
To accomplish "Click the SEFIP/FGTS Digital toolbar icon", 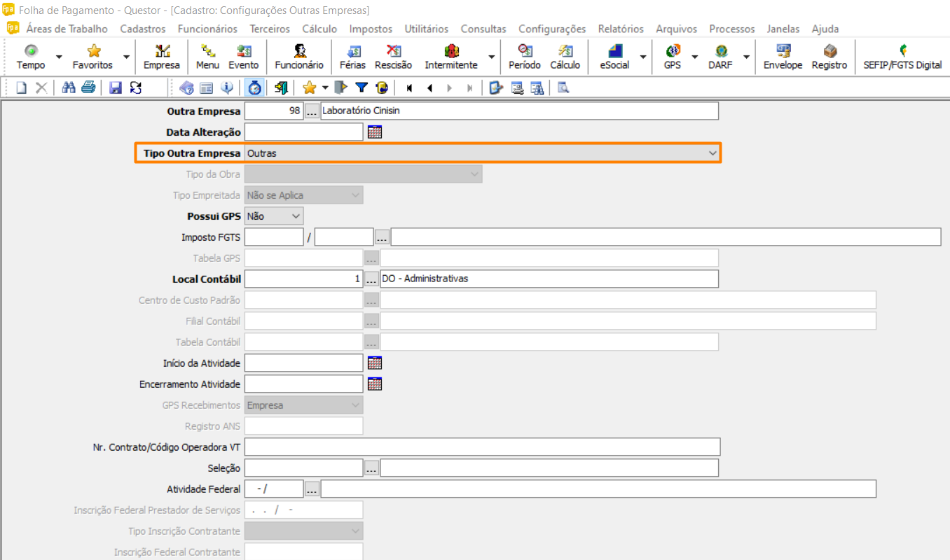I will [x=902, y=57].
